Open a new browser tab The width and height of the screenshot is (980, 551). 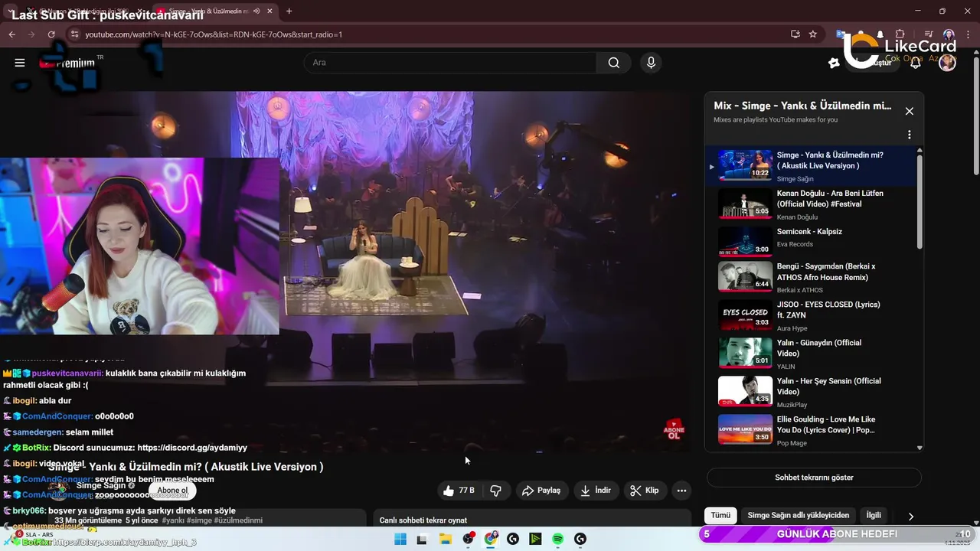pos(289,11)
